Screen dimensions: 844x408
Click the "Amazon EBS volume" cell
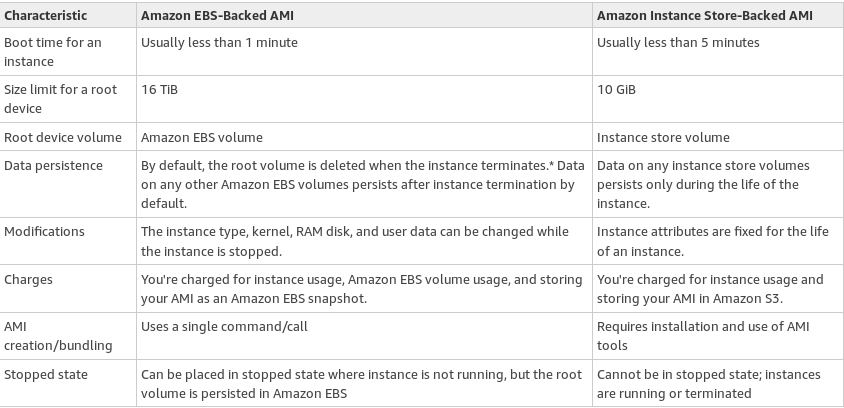click(x=202, y=137)
